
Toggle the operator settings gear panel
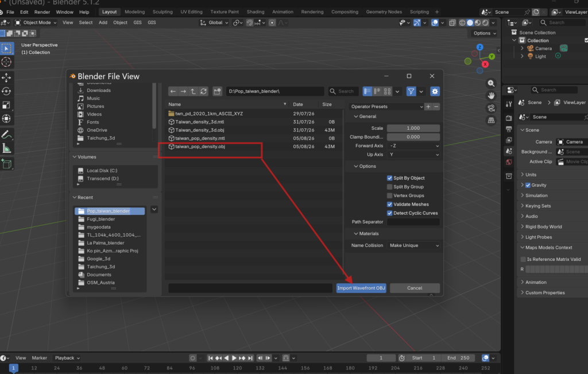[435, 91]
